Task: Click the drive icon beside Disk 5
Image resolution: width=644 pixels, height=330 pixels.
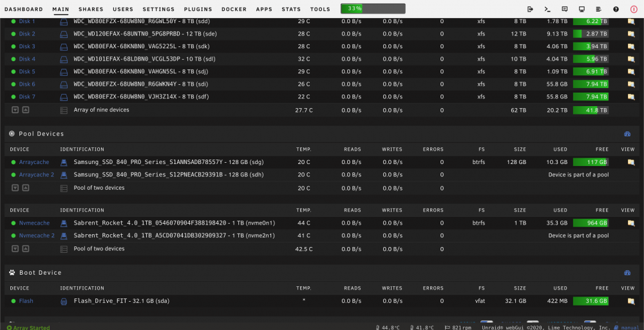Action: [64, 72]
